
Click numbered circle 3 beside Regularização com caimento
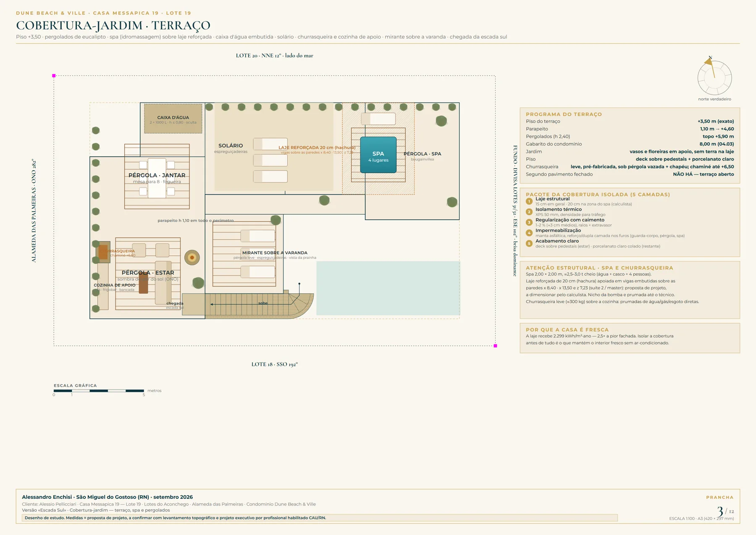click(x=529, y=222)
